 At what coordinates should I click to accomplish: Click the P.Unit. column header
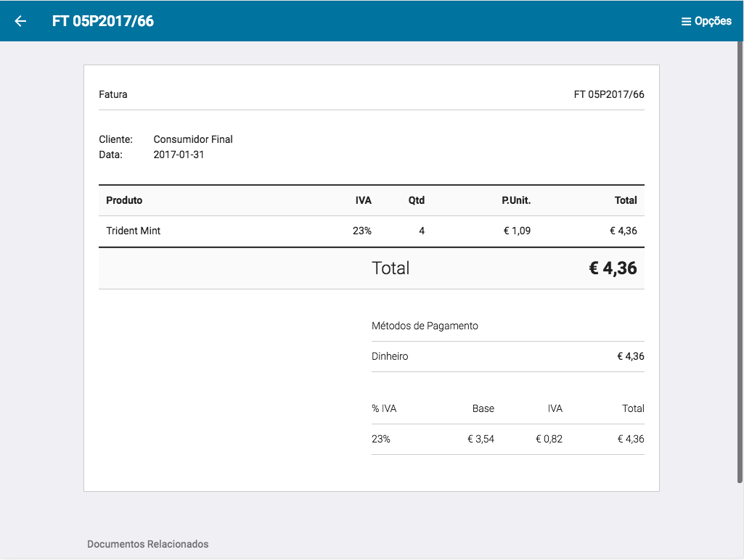(x=516, y=200)
